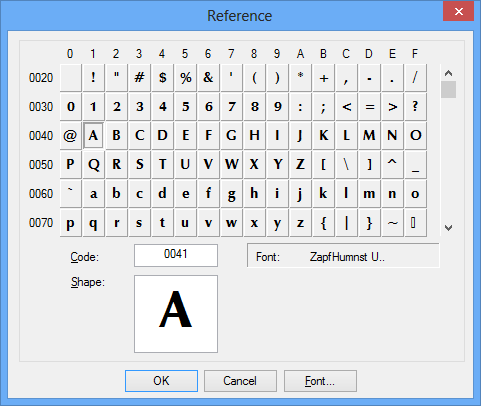Select the lowercase o cell
Image resolution: width=481 pixels, height=406 pixels.
(415, 193)
